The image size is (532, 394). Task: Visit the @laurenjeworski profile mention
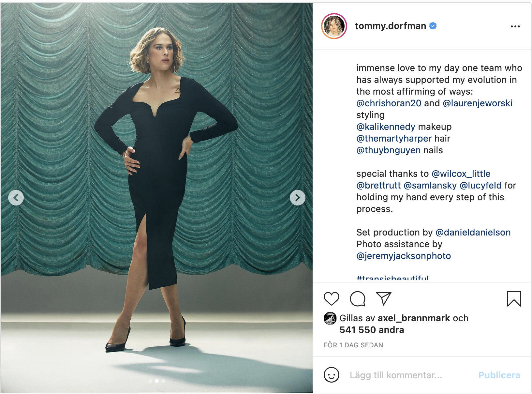pos(477,103)
